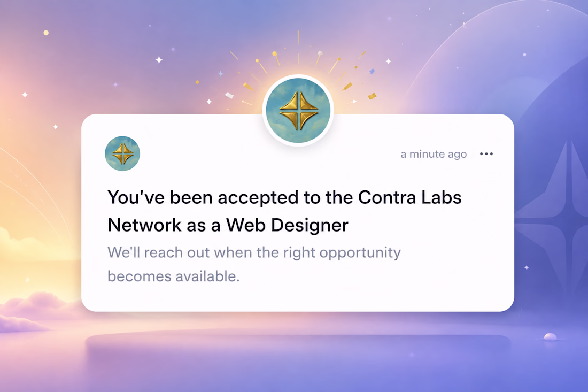Click the "Web Designer" text in headline

point(287,225)
